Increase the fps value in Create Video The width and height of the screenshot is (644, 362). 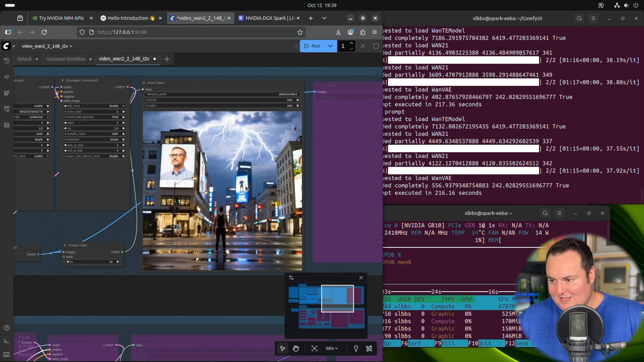point(118,262)
